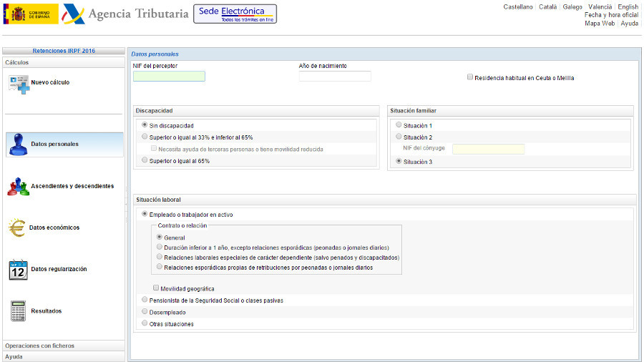The height and width of the screenshot is (362, 644).
Task: Click the NIF del perceptor field
Action: [x=169, y=77]
